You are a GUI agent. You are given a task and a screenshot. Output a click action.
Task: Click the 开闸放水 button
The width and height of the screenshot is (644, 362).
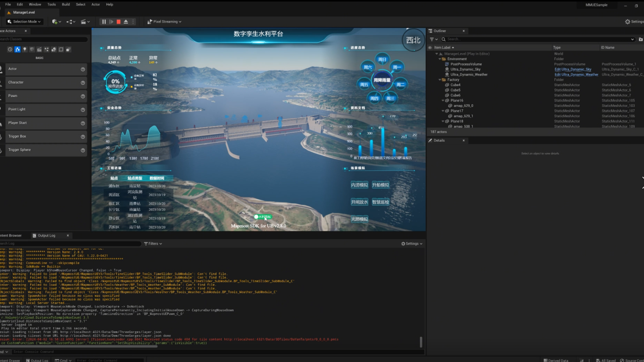[360, 202]
